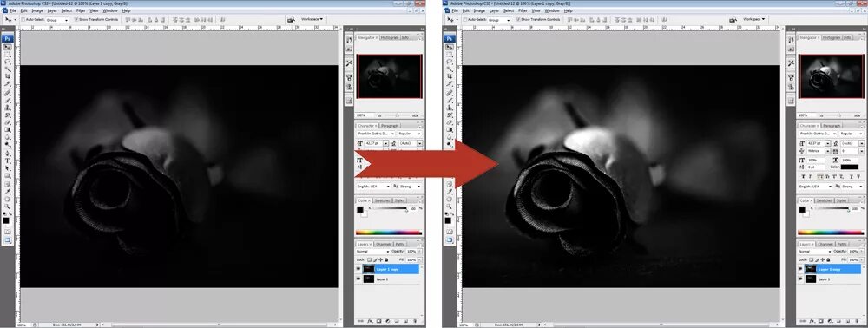Open Strong anti-aliasing dropdown in right window

pyautogui.click(x=853, y=187)
